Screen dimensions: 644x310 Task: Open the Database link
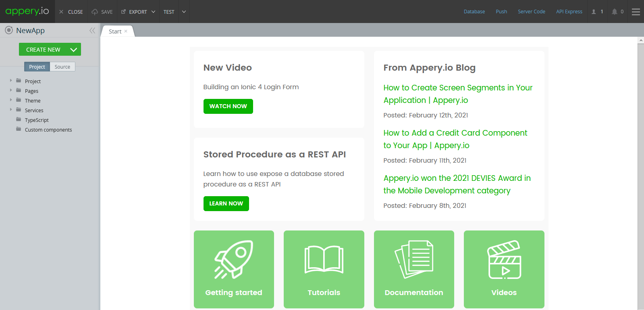coord(474,12)
